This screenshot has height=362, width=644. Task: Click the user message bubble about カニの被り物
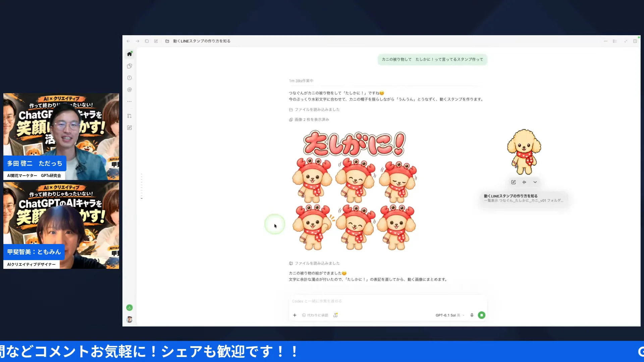click(x=432, y=59)
